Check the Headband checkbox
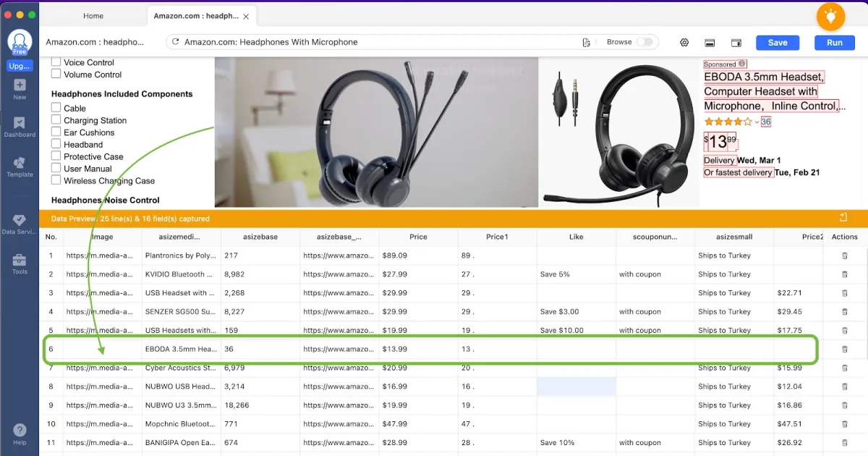868x456 pixels. pos(56,144)
